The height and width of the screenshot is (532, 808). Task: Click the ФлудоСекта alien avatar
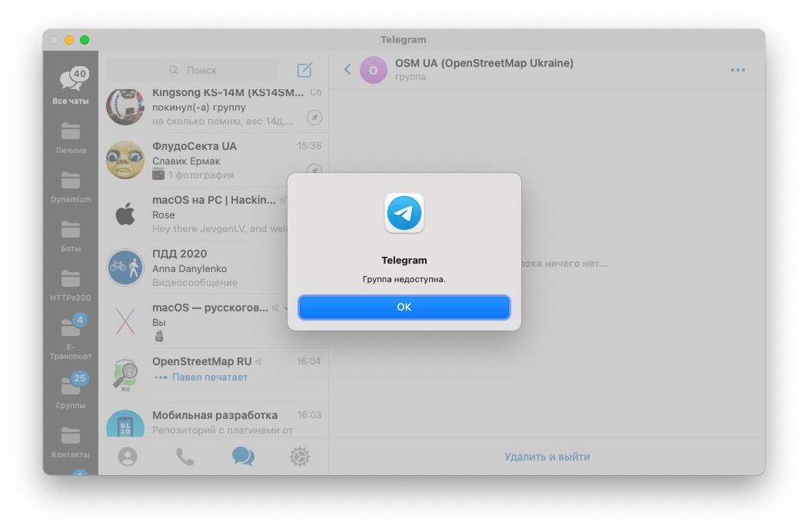click(125, 160)
